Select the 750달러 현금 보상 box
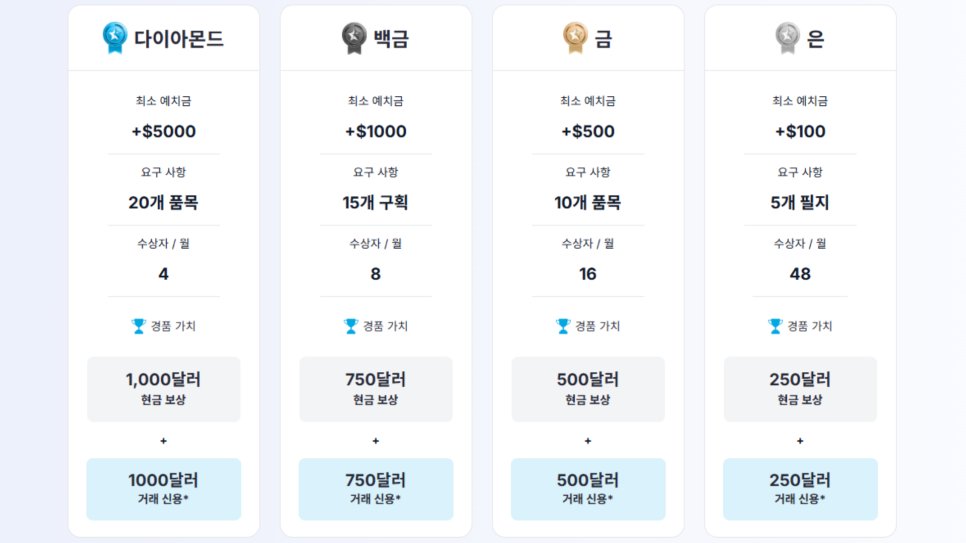966x543 pixels. (376, 389)
